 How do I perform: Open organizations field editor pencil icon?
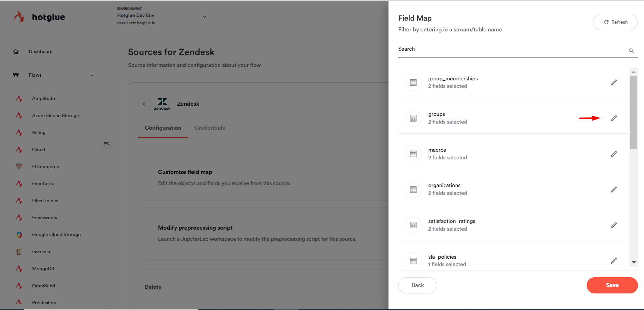[x=614, y=189]
